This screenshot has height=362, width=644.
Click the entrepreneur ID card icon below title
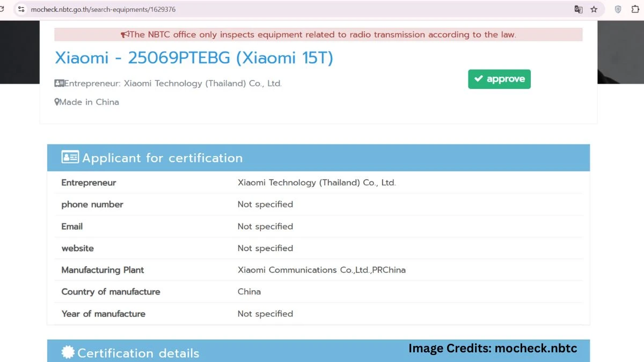click(59, 83)
